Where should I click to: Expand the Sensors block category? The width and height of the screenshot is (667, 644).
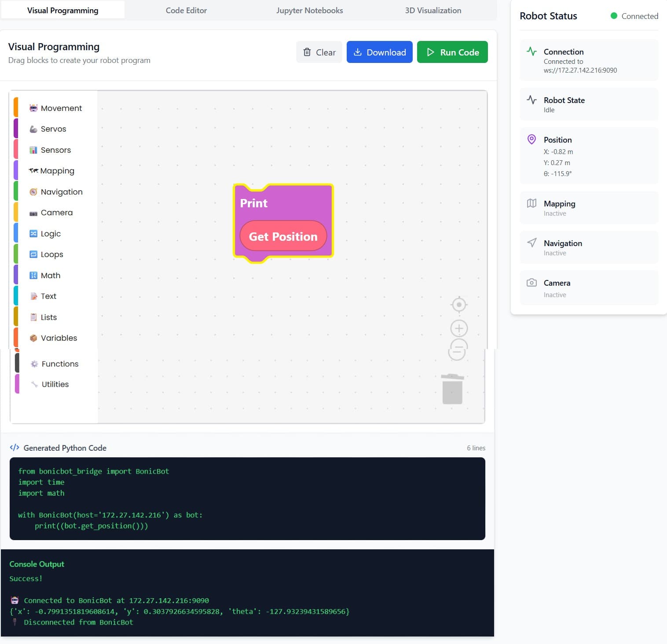click(55, 150)
